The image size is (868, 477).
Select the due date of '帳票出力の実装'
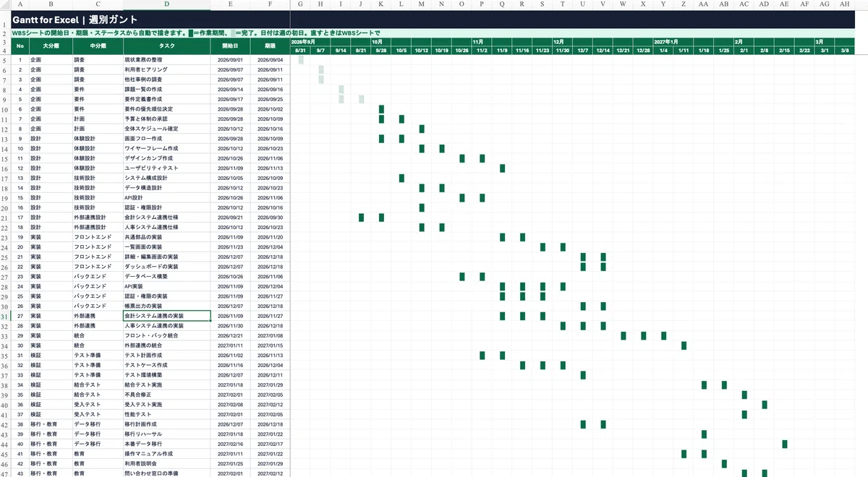pyautogui.click(x=270, y=306)
